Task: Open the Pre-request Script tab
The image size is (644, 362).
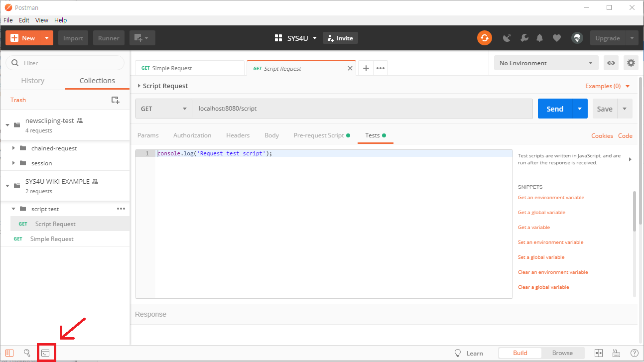Action: click(x=321, y=135)
